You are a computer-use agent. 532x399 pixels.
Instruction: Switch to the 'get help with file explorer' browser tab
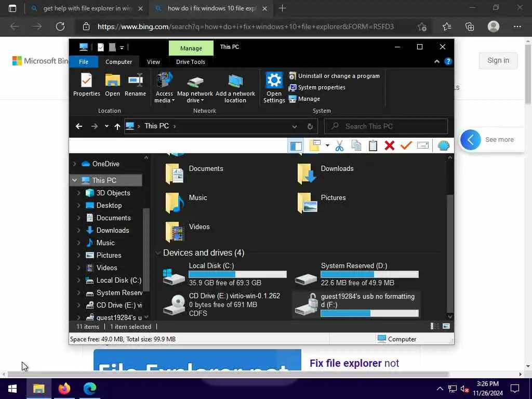coord(87,8)
